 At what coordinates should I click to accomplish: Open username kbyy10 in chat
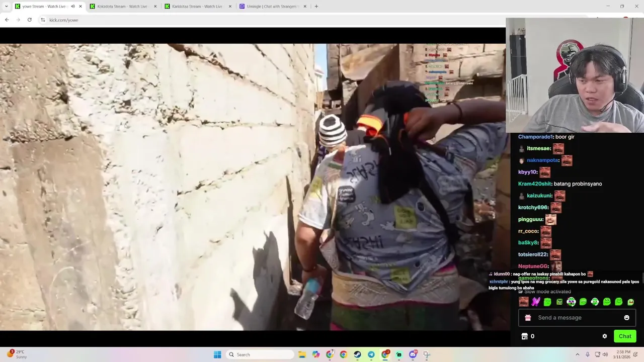528,172
